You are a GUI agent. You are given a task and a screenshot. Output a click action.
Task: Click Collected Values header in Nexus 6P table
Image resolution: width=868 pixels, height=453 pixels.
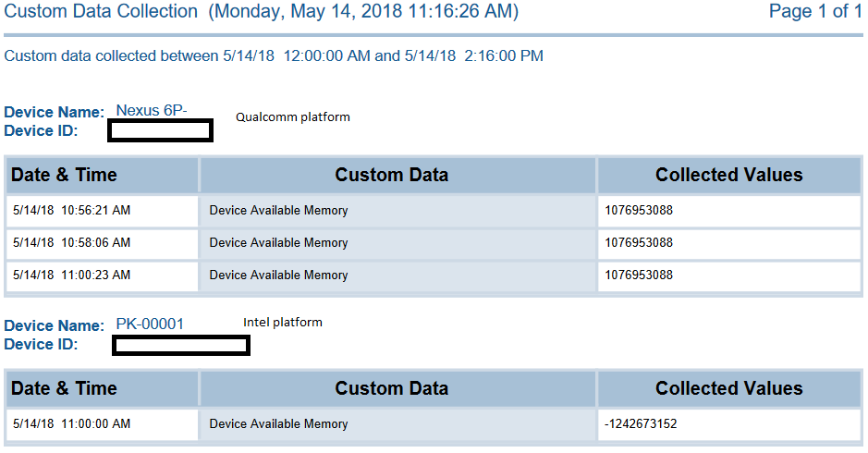coord(728,175)
